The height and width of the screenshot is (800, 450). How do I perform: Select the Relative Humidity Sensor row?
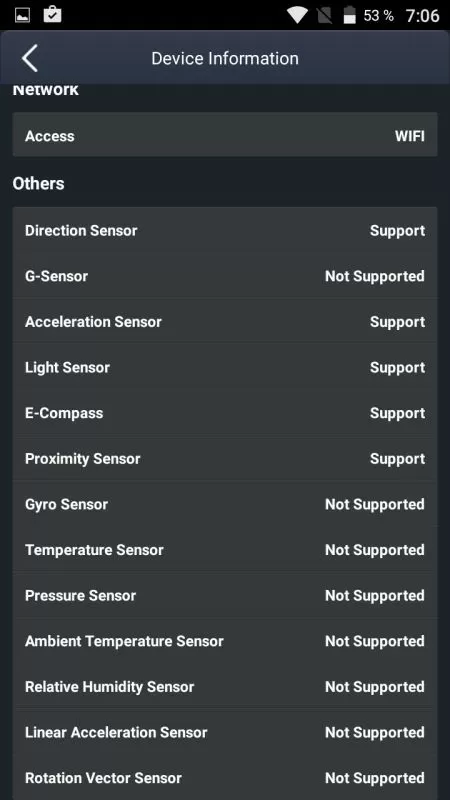pyautogui.click(x=225, y=687)
